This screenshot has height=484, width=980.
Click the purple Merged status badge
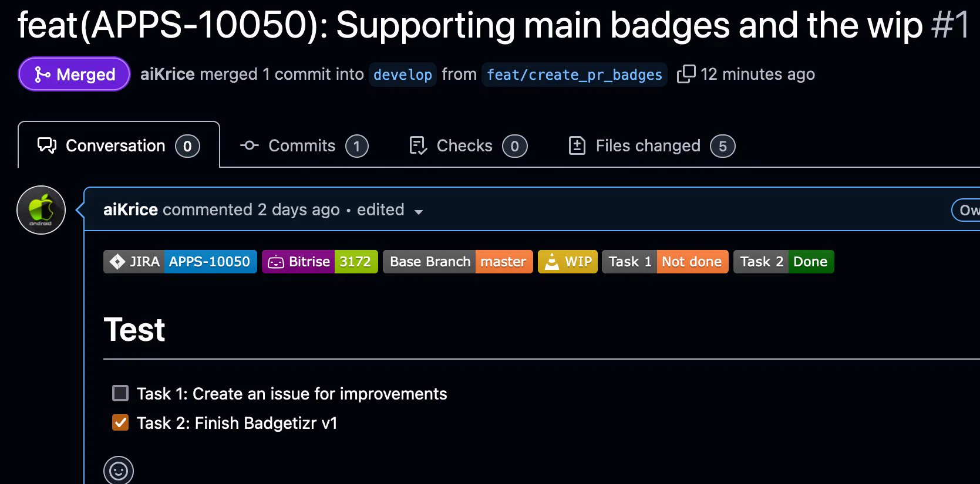tap(74, 74)
